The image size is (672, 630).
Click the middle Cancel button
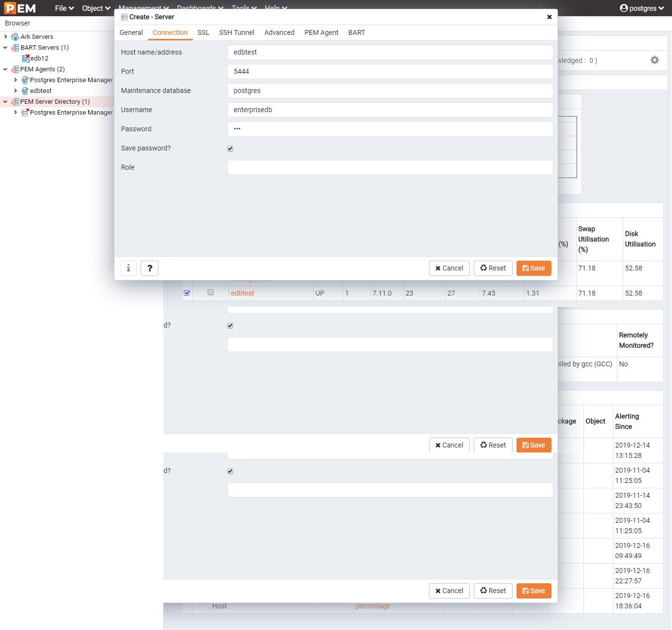449,445
